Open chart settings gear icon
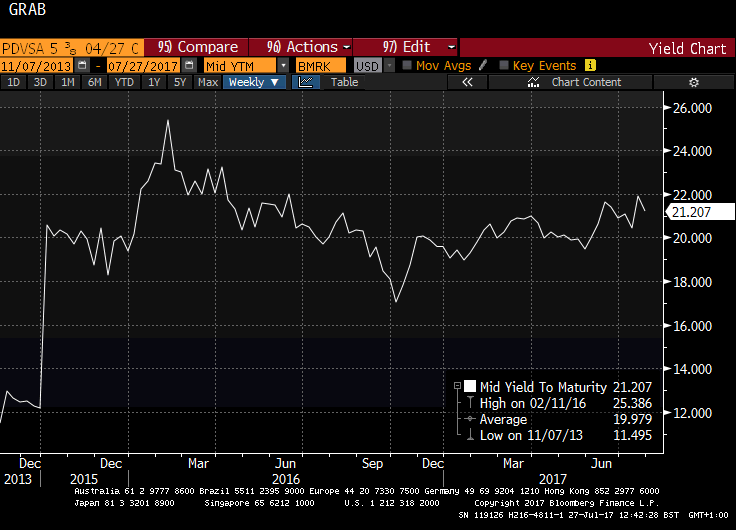The image size is (736, 530). click(x=694, y=82)
